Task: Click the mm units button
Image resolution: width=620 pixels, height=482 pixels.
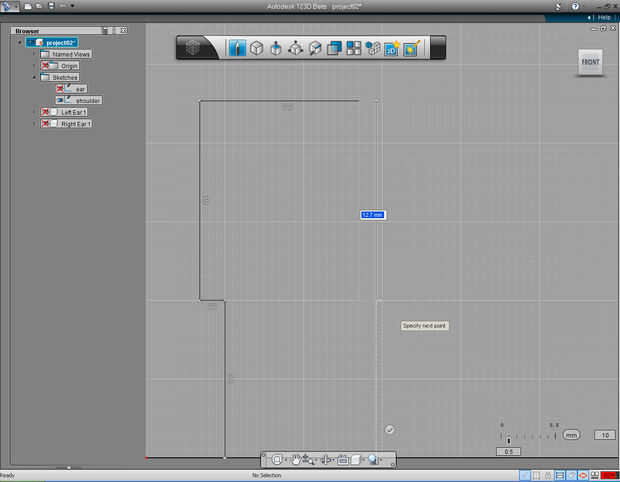Action: 571,435
